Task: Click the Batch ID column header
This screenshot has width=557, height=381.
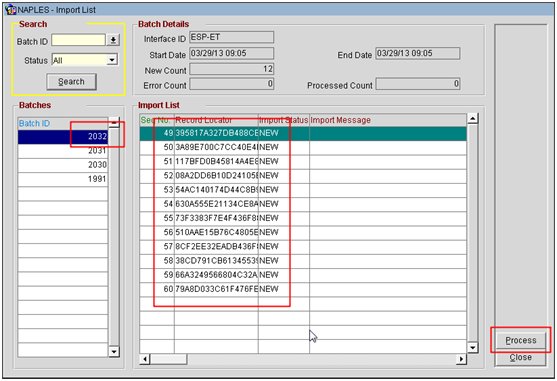Action: tap(63, 123)
